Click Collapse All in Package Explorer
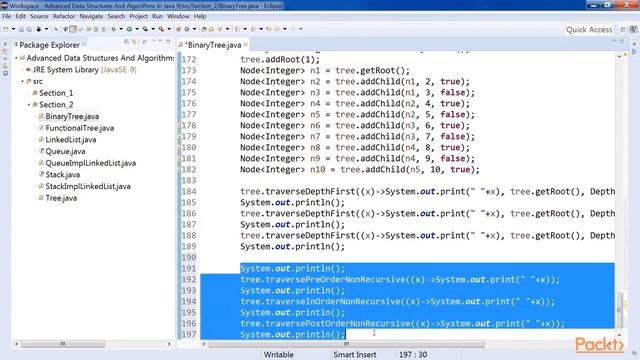The image size is (640, 360). pyautogui.click(x=127, y=41)
